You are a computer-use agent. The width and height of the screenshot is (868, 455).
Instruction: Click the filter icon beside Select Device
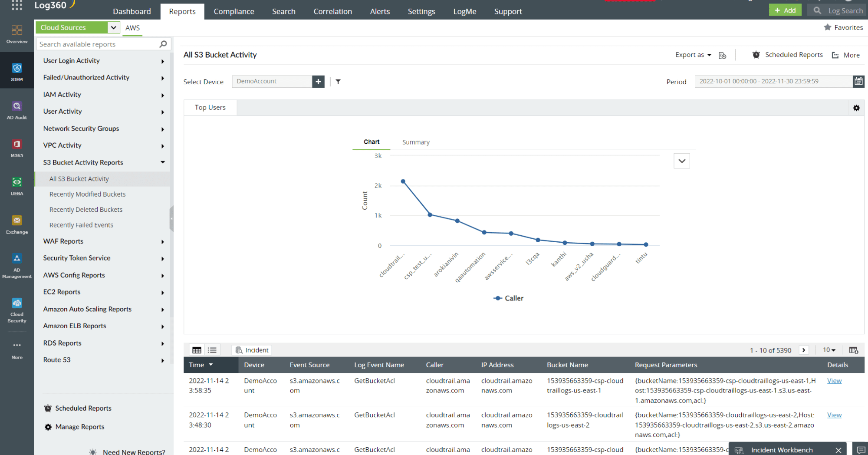click(338, 81)
